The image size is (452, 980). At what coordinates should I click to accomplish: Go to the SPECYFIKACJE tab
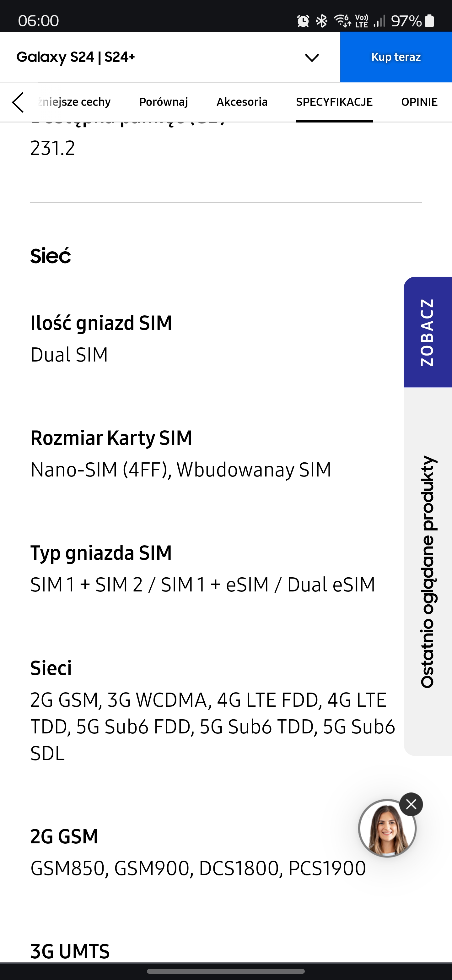click(334, 102)
